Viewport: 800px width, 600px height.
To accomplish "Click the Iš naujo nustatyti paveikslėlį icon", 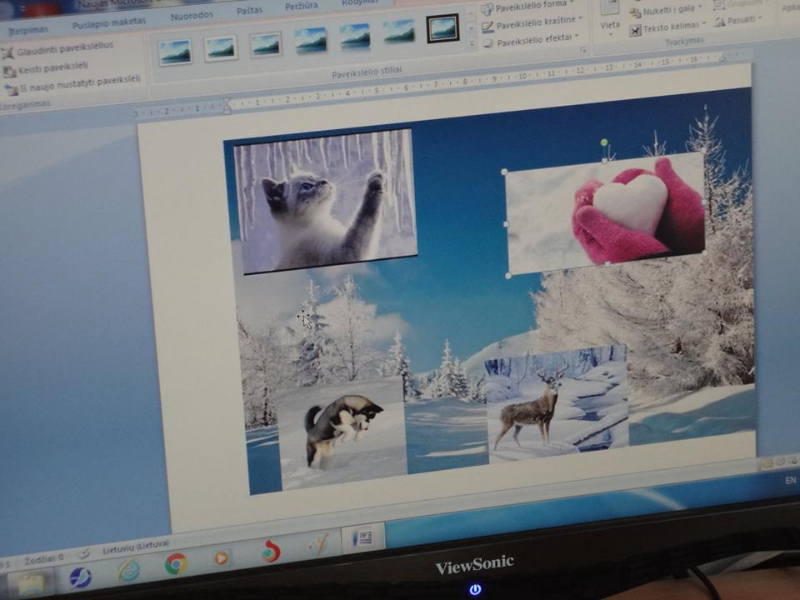I will pos(11,90).
